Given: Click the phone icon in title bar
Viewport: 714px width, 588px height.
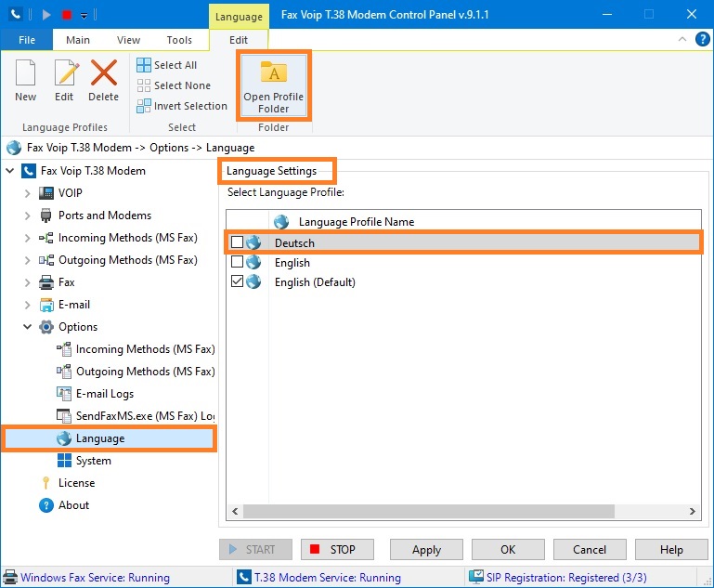Looking at the screenshot, I should 15,15.
